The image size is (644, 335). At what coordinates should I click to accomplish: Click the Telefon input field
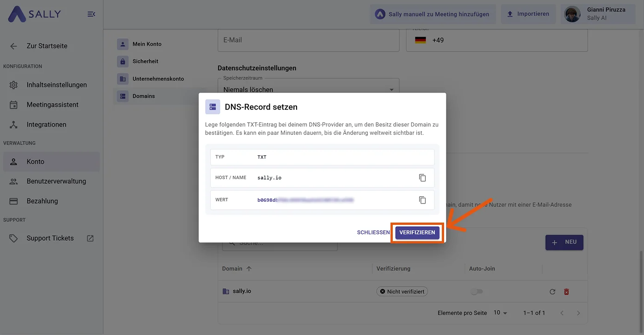pos(497,40)
